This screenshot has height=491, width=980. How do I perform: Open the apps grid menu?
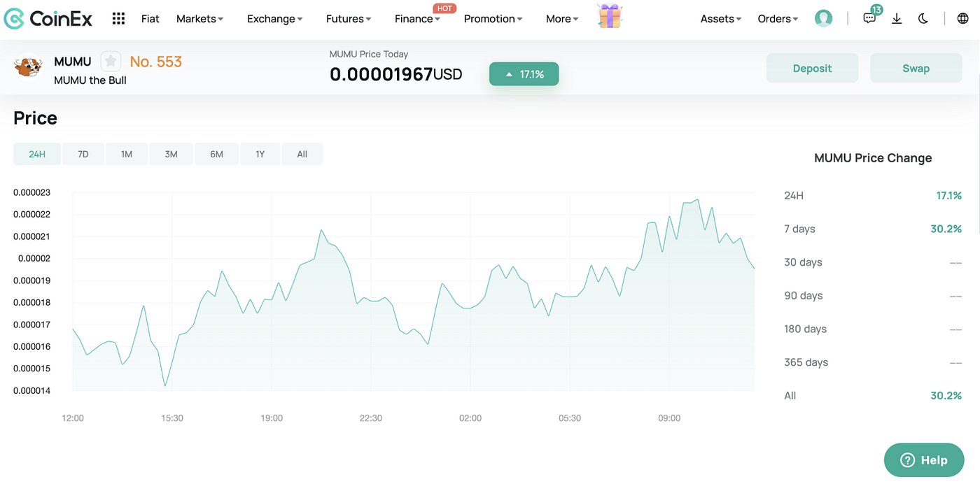pyautogui.click(x=118, y=18)
